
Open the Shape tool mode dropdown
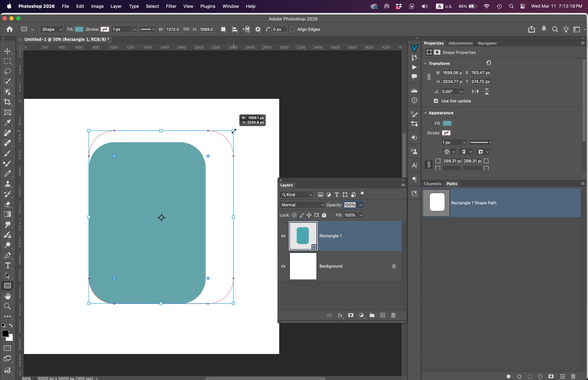[52, 29]
